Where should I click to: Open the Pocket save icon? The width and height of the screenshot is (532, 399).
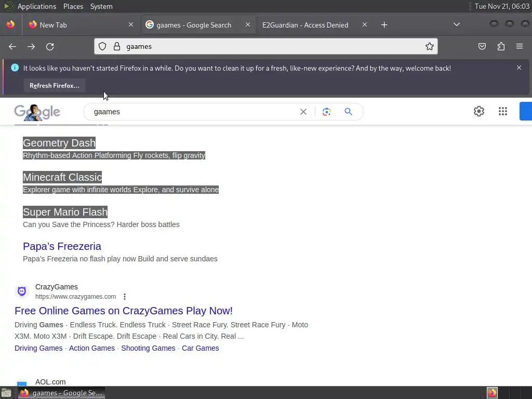[482, 46]
